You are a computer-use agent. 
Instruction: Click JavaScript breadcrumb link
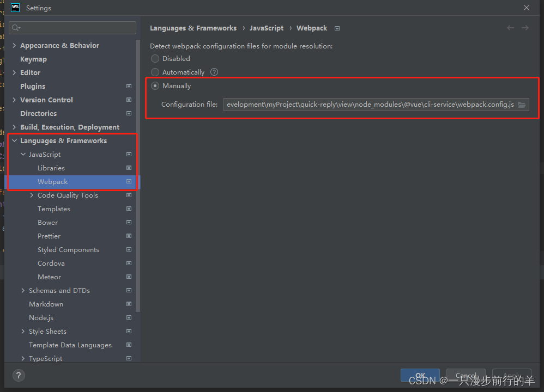(x=266, y=28)
